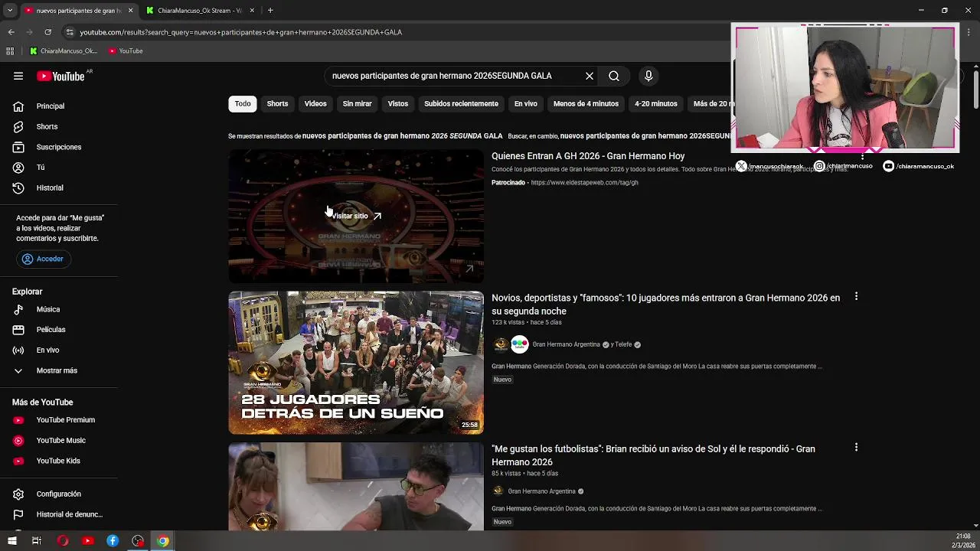The image size is (980, 551).
Task: Run search with magnifier button
Action: click(614, 76)
